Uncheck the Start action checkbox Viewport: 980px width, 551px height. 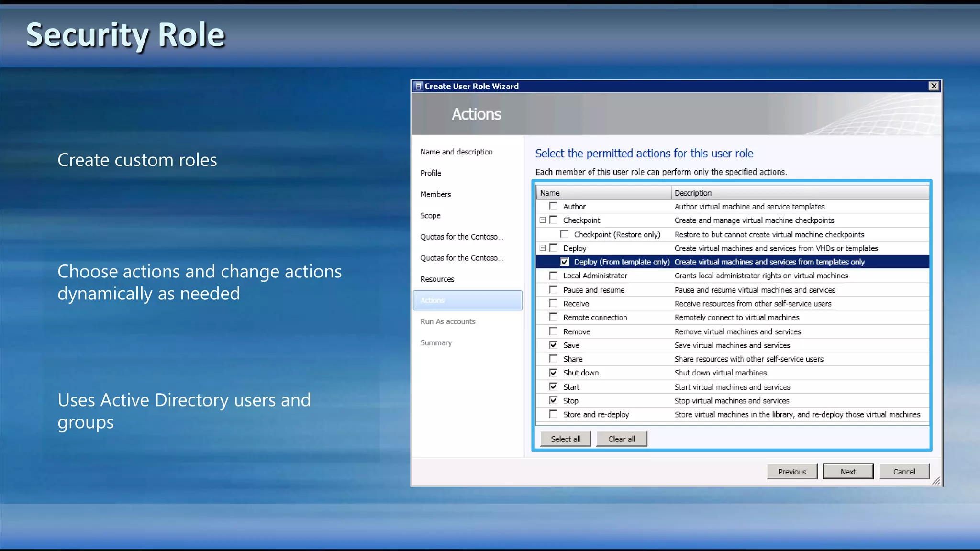click(554, 386)
